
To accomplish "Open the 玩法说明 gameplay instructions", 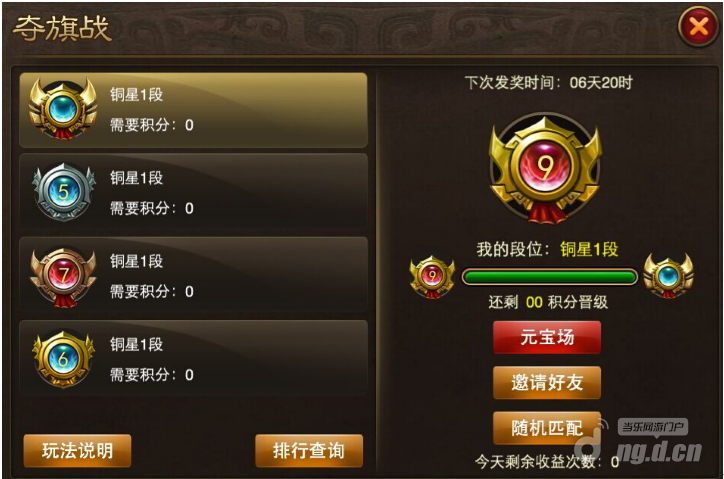I will pyautogui.click(x=78, y=450).
